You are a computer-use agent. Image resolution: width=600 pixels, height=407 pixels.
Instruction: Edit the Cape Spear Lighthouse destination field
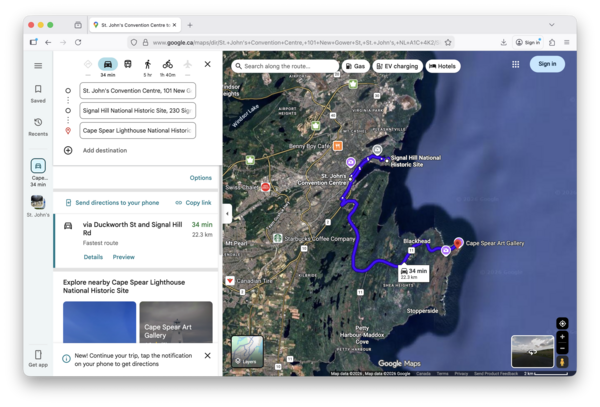pyautogui.click(x=137, y=130)
